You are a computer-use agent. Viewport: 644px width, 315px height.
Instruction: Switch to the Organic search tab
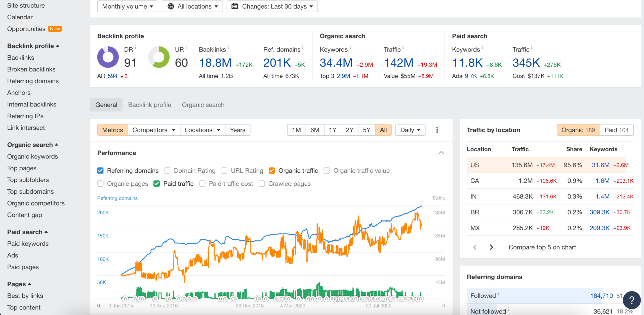(x=203, y=105)
